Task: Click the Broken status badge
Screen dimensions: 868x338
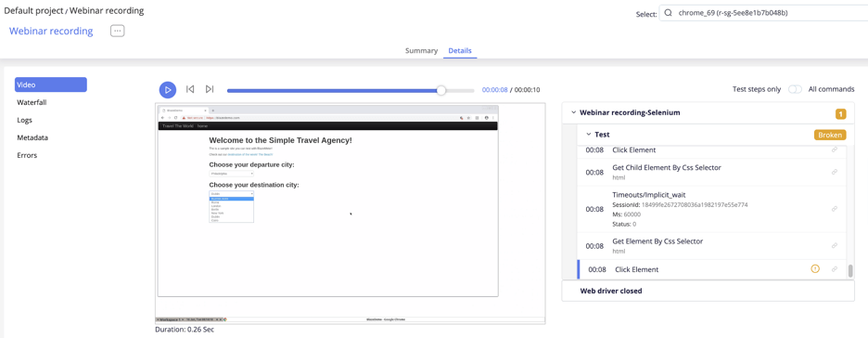Action: [x=830, y=135]
